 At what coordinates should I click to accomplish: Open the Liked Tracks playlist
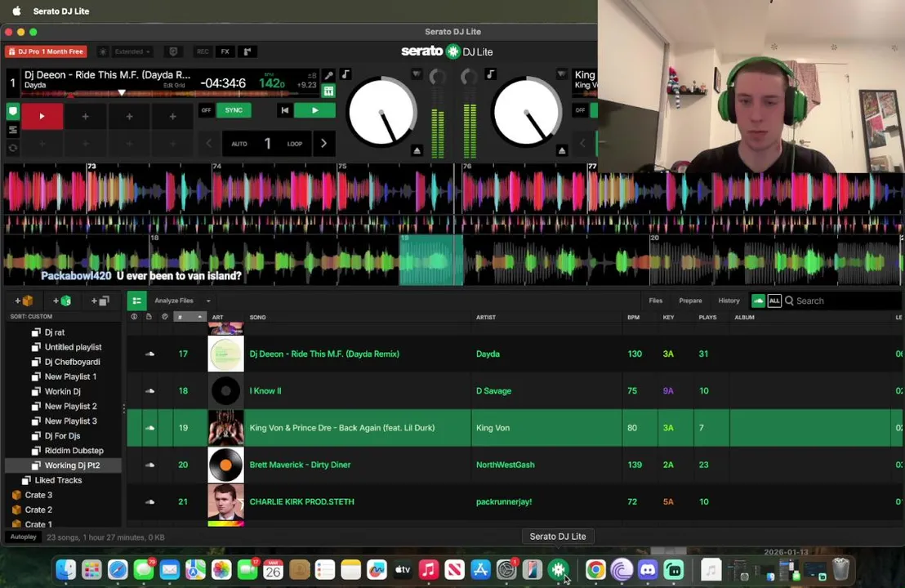tap(58, 480)
